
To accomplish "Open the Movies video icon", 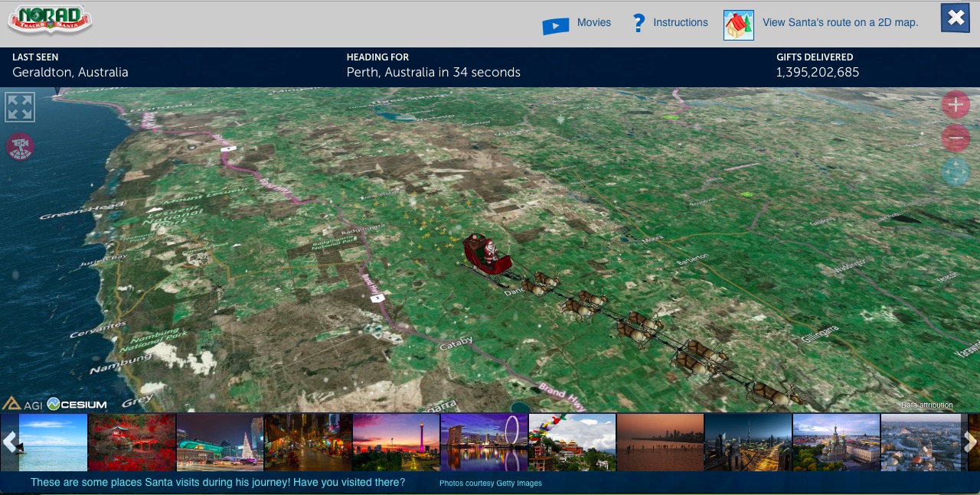I will coord(555,26).
